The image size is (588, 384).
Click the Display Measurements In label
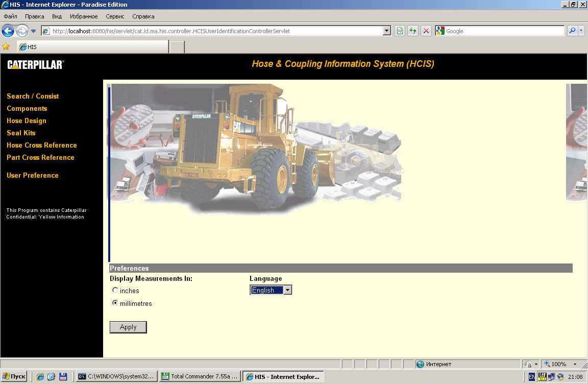(x=151, y=279)
